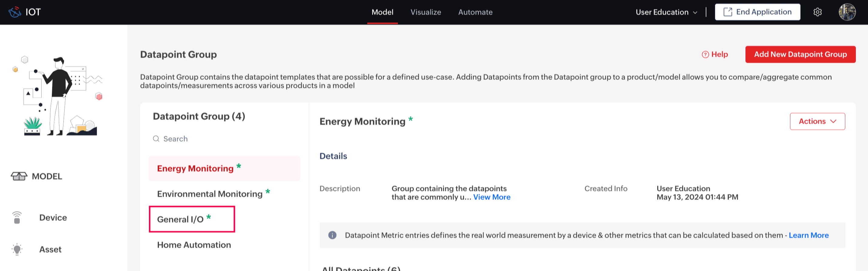Click the Help question mark icon
868x271 pixels.
click(x=705, y=55)
